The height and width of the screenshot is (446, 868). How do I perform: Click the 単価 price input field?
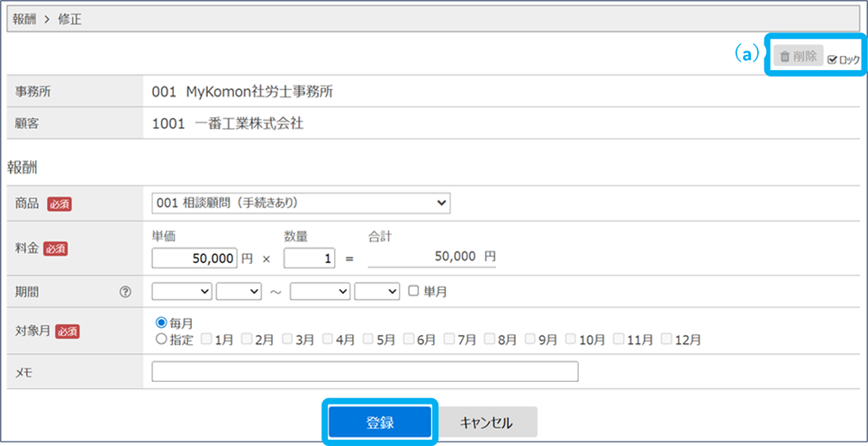(194, 258)
